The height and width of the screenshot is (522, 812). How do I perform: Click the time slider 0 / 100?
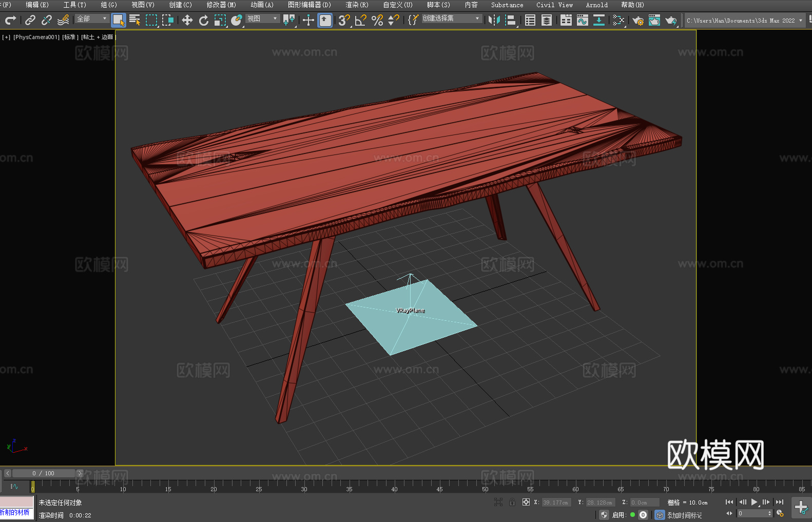(x=44, y=473)
